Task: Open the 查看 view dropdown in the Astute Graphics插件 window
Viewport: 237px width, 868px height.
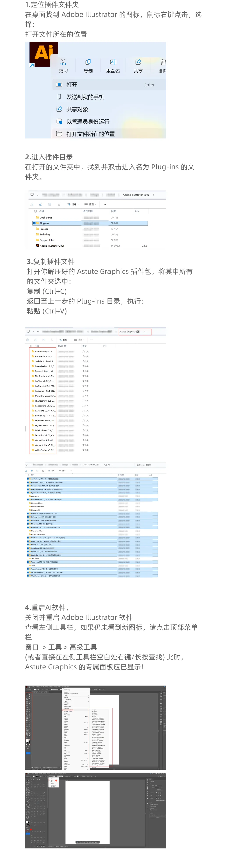Action: click(x=80, y=340)
